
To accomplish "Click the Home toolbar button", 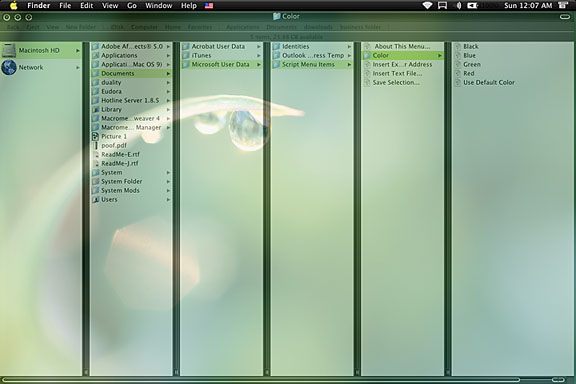I will point(172,27).
